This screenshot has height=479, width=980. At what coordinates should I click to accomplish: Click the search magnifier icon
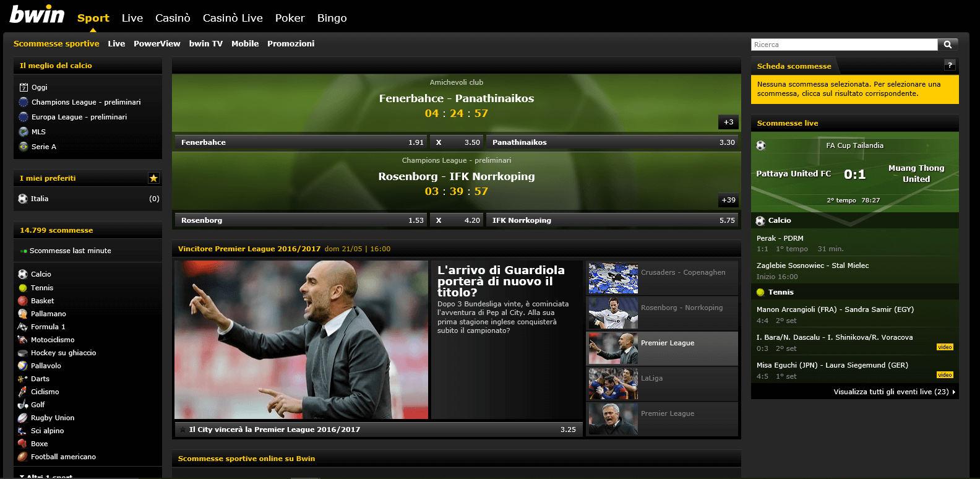click(x=948, y=45)
